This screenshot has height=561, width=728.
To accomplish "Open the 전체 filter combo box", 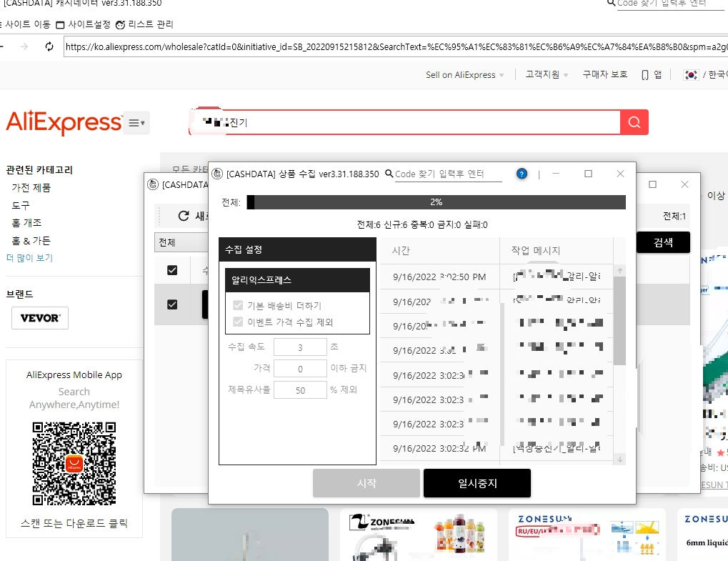I will pos(181,242).
